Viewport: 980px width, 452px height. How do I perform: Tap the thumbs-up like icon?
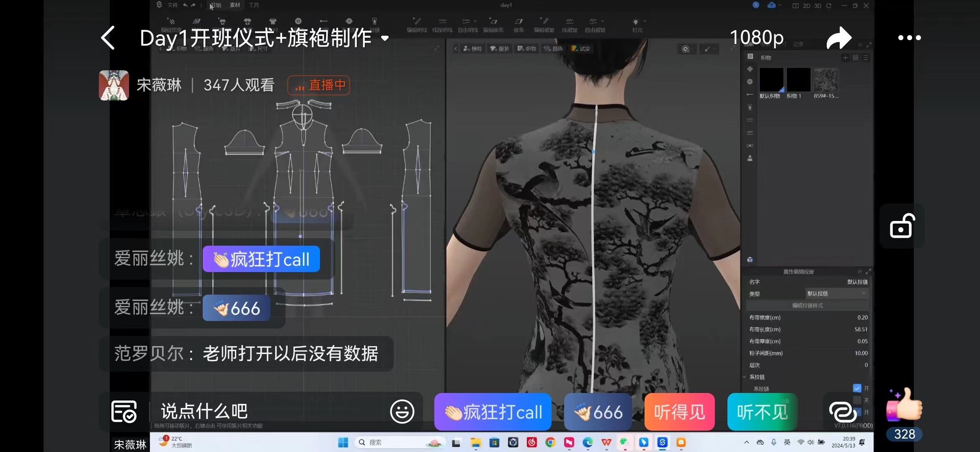click(905, 404)
